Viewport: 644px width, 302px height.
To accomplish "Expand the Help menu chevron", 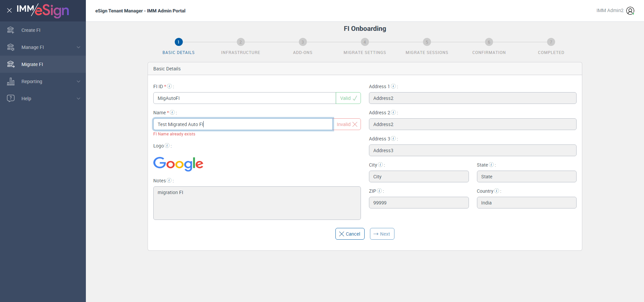I will point(78,99).
